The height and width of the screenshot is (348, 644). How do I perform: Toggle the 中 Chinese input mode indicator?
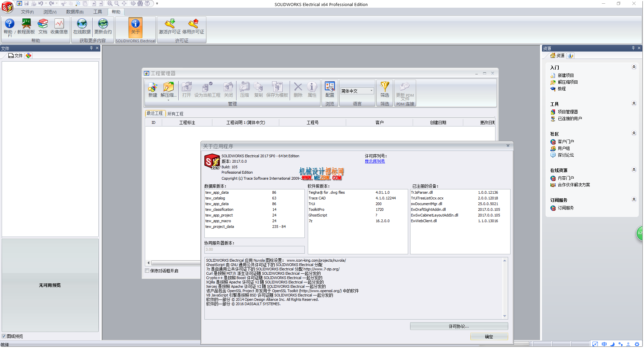pyautogui.click(x=604, y=344)
